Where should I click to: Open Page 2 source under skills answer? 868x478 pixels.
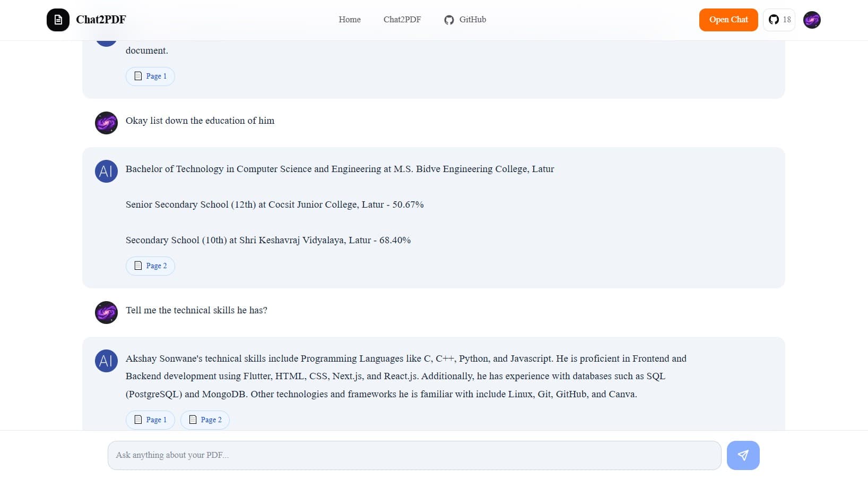[x=205, y=420]
